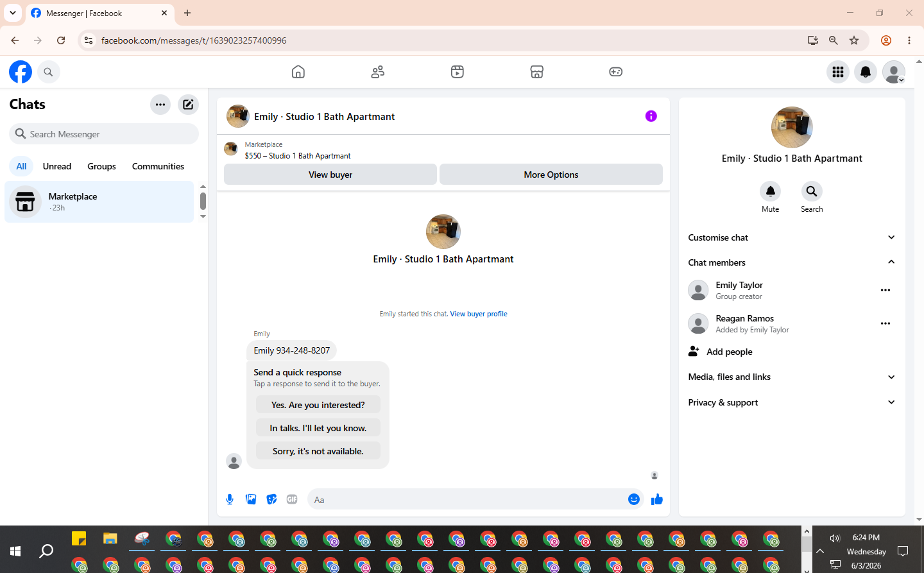Open a new browser tab
This screenshot has height=573, width=924.
coord(187,13)
